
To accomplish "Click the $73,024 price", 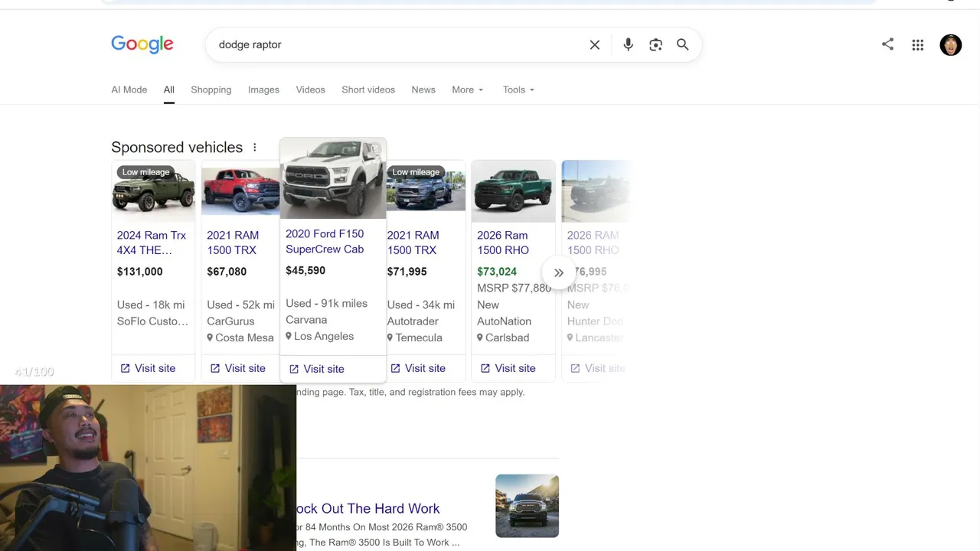I will pyautogui.click(x=497, y=272).
